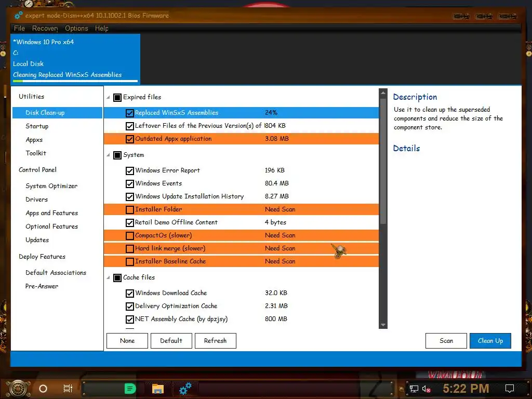The height and width of the screenshot is (399, 532).
Task: Open the Recovery menu
Action: (45, 28)
